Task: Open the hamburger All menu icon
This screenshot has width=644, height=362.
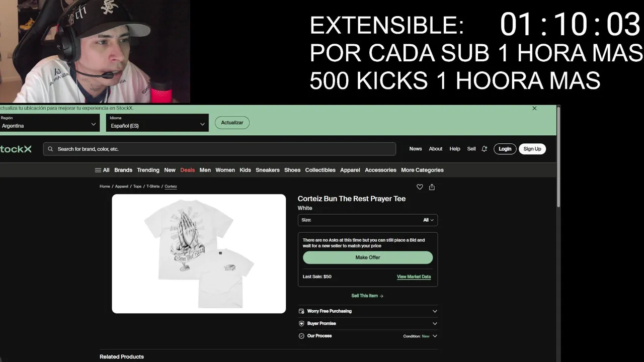Action: tap(98, 170)
